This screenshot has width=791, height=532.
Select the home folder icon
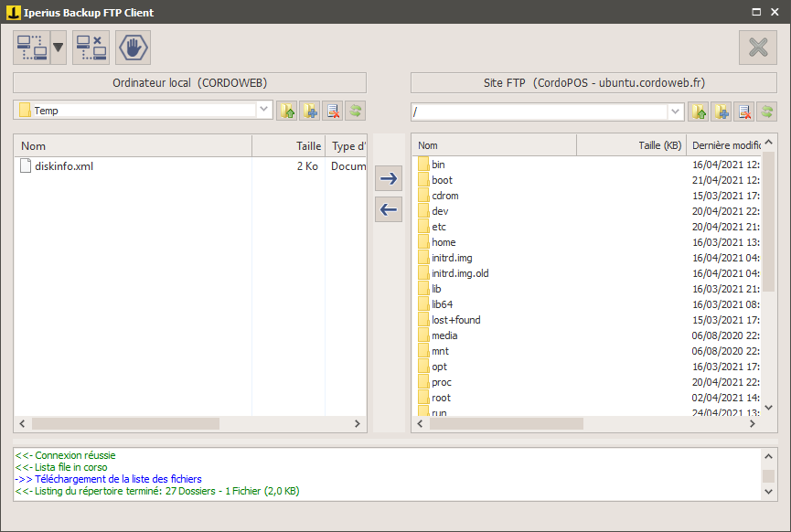423,242
